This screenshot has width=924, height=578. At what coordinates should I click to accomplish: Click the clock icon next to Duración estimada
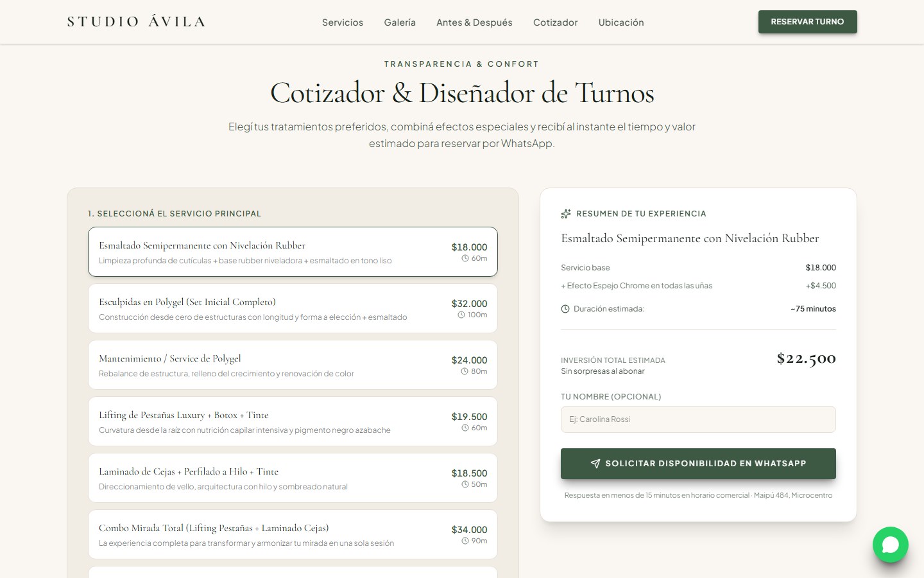565,309
